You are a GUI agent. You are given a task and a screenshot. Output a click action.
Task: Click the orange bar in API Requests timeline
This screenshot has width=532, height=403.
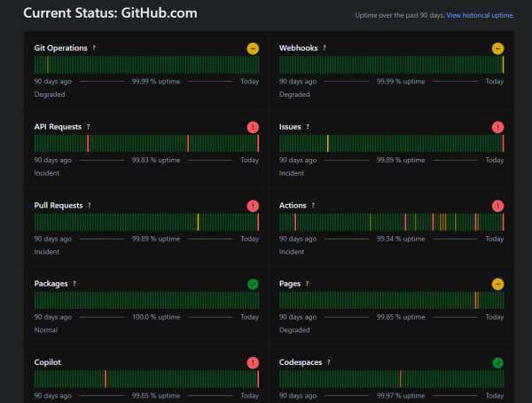(188, 144)
